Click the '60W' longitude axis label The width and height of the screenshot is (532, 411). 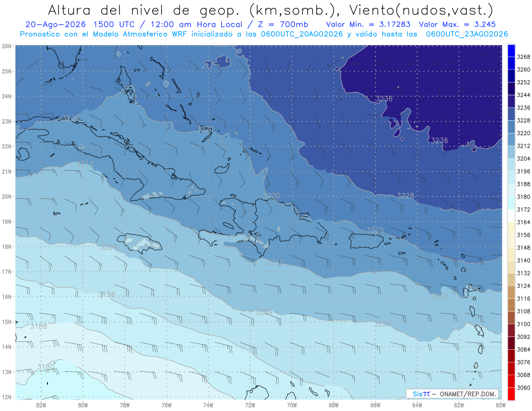click(501, 404)
